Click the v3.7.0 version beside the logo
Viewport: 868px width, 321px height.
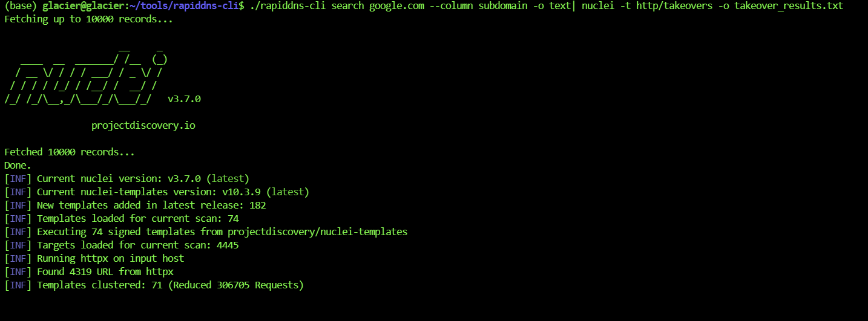[x=184, y=99]
